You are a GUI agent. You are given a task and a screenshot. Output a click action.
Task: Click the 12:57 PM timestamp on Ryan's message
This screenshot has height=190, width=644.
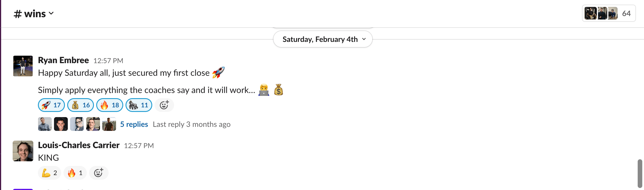click(x=108, y=61)
